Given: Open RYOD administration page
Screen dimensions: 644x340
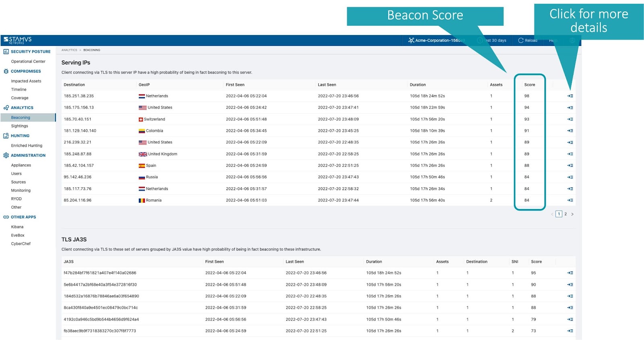Looking at the screenshot, I should 17,199.
